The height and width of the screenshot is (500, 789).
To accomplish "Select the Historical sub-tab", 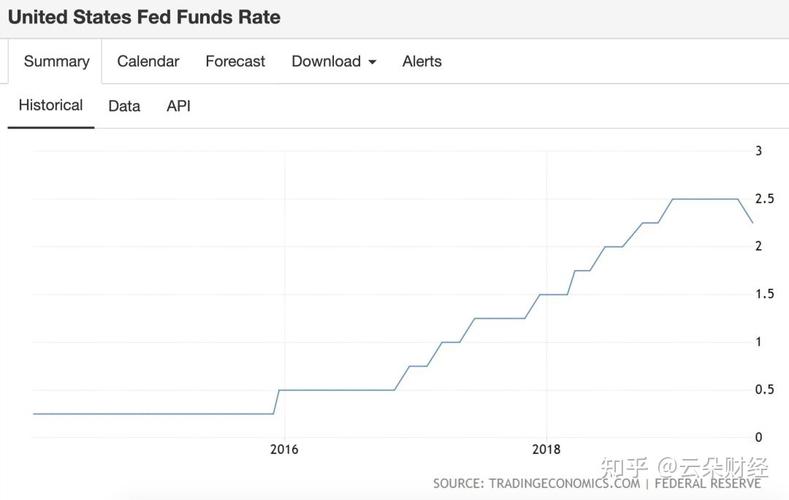I will (51, 105).
